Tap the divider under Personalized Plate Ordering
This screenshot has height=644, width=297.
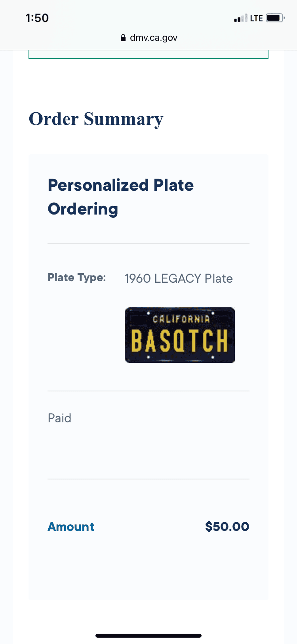click(x=148, y=243)
